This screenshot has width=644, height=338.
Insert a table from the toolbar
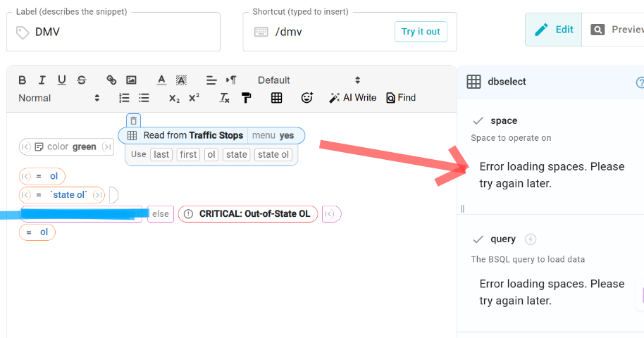pyautogui.click(x=277, y=98)
